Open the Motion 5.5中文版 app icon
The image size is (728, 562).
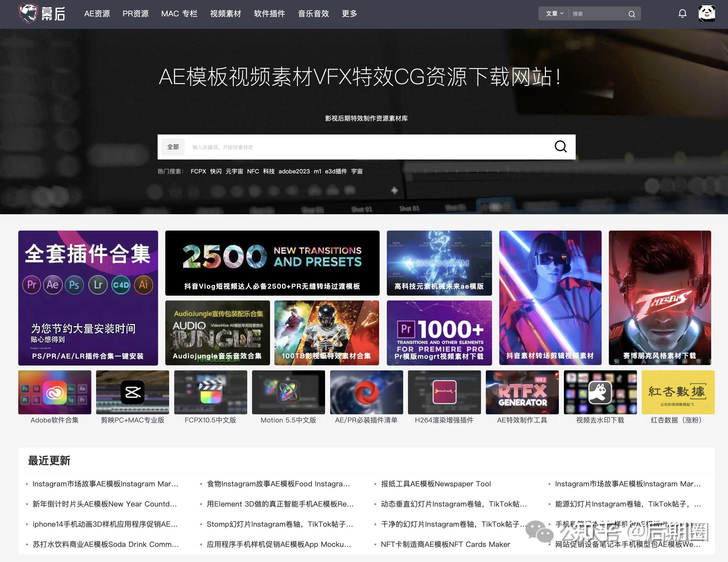tap(288, 392)
